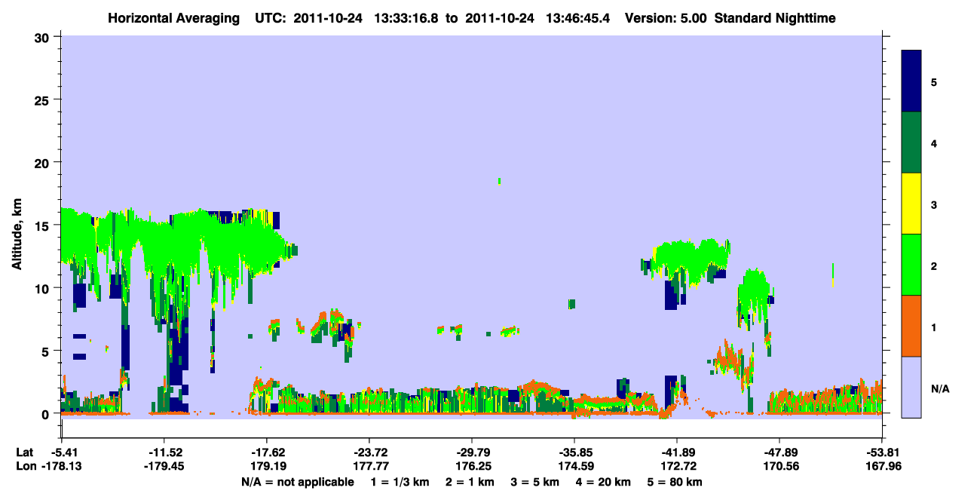This screenshot has width=980, height=503.
Task: Click the longitude value 174.59
Action: (x=574, y=466)
